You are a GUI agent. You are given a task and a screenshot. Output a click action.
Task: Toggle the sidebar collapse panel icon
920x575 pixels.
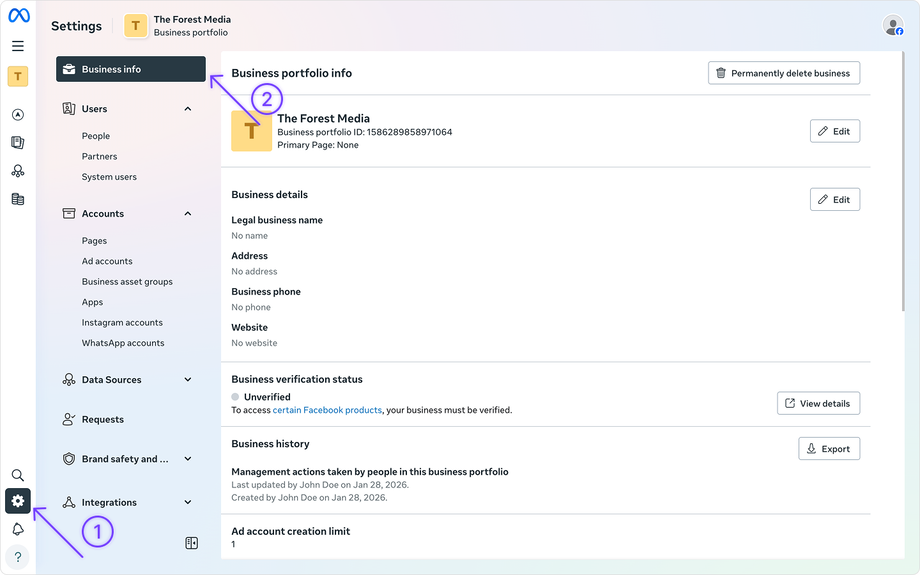pyautogui.click(x=191, y=543)
